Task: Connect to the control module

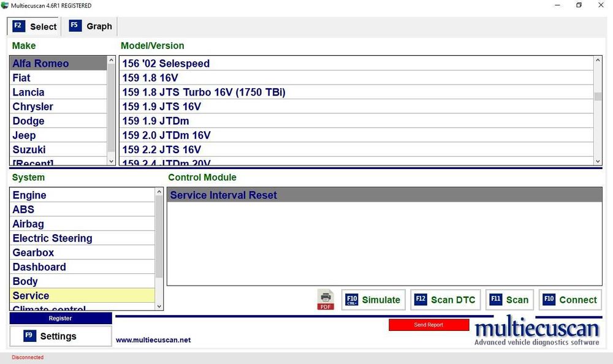Action: point(570,300)
